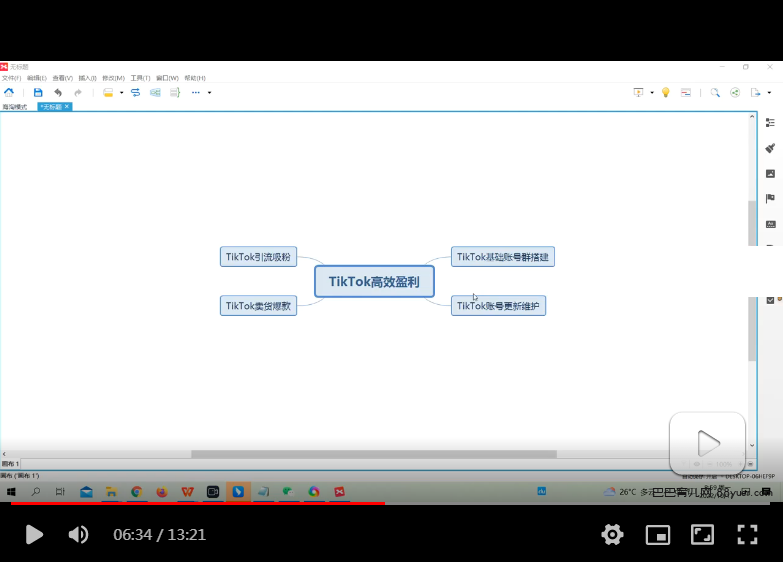Insert a topic using the yellow topic icon
Viewport: 783px width, 562px height.
pyautogui.click(x=108, y=92)
